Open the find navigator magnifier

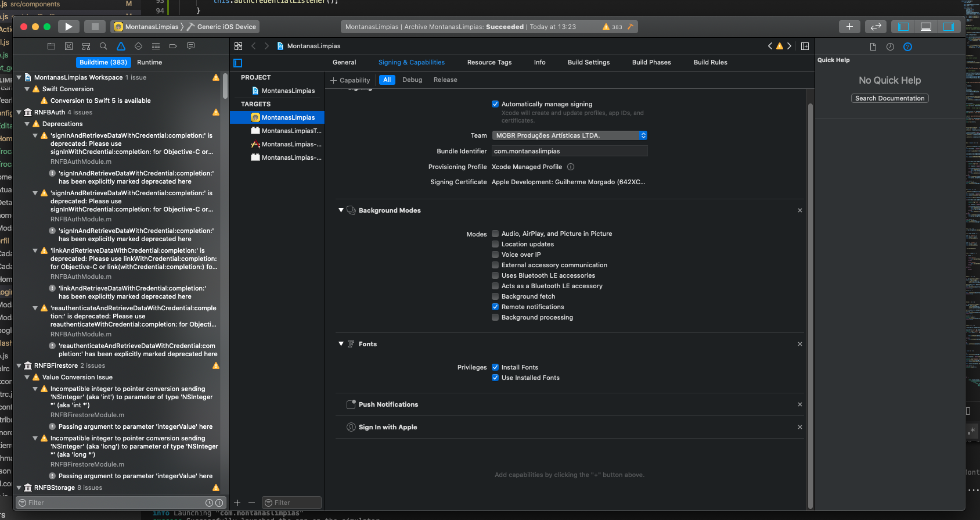point(103,46)
